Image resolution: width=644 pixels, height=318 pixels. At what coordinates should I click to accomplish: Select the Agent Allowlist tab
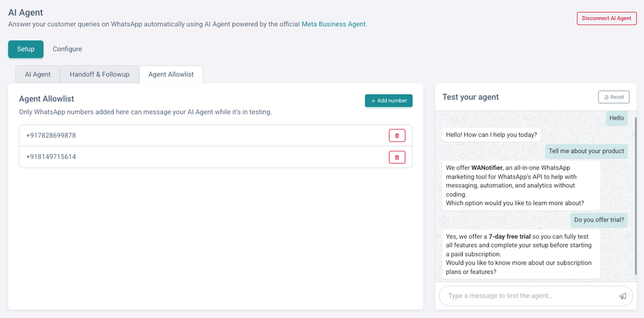[171, 74]
